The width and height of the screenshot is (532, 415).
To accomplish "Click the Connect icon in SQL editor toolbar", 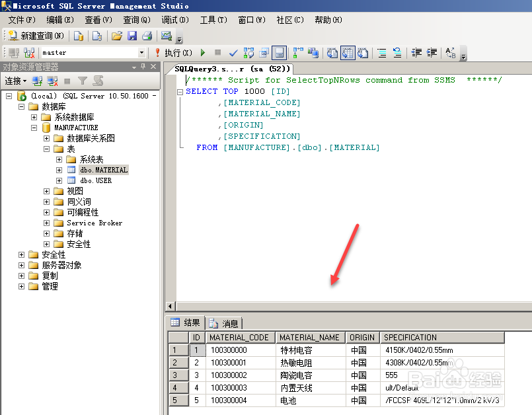I will [x=14, y=53].
